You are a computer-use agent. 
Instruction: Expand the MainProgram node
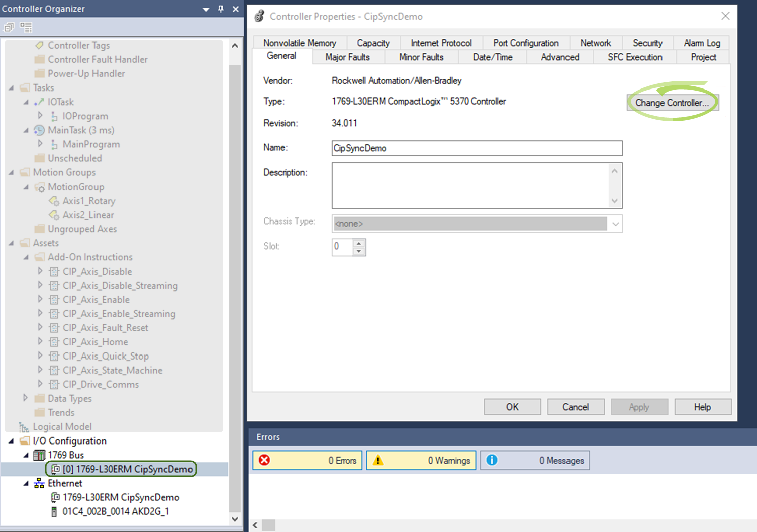coord(40,144)
